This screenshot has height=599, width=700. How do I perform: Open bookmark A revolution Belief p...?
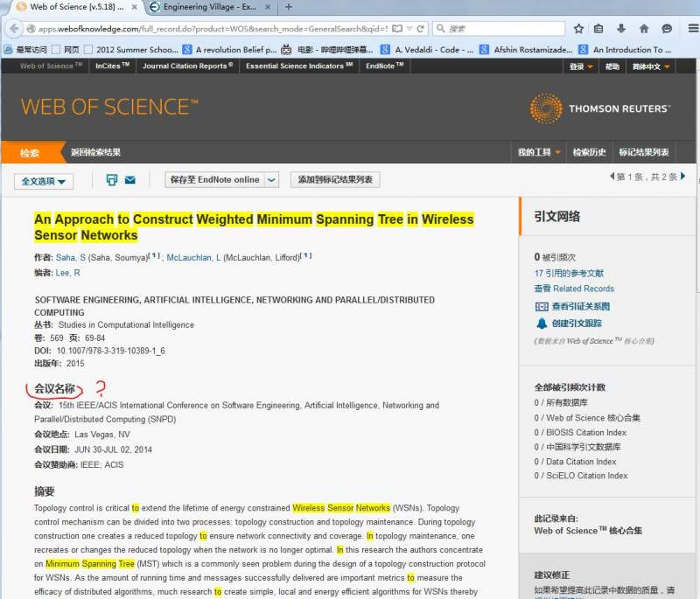coord(230,50)
